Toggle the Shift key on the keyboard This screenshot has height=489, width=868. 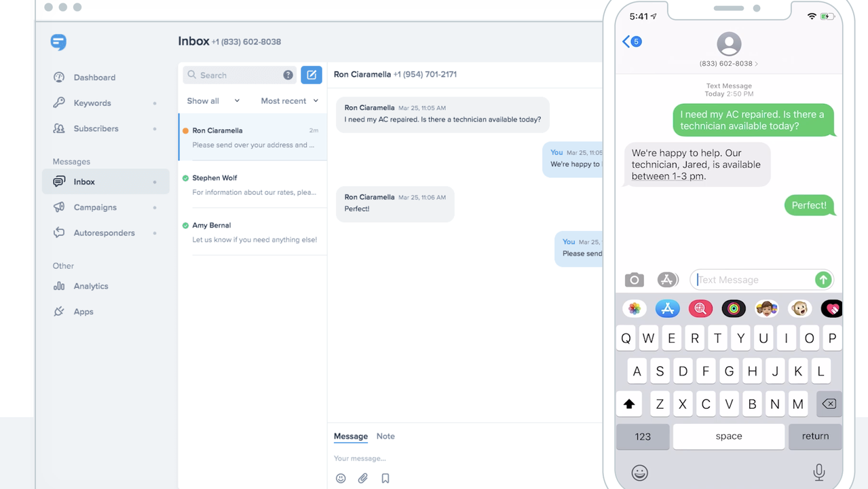628,403
